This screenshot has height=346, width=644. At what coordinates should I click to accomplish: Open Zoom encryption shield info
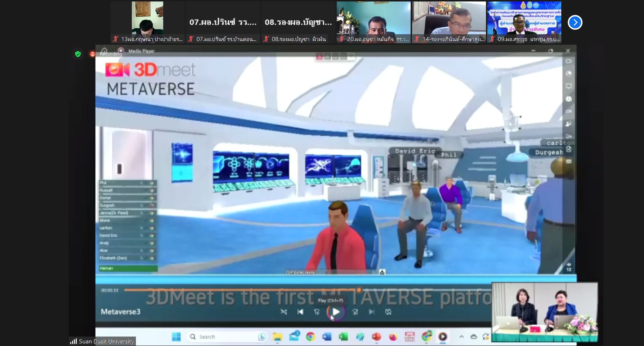pos(78,54)
